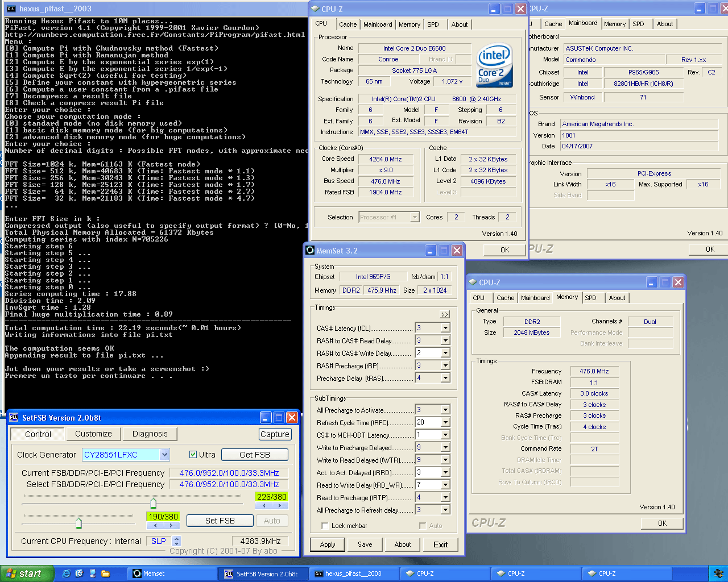Click OK in the CPU-Z Mainboard window
The height and width of the screenshot is (582, 728).
pyautogui.click(x=710, y=249)
